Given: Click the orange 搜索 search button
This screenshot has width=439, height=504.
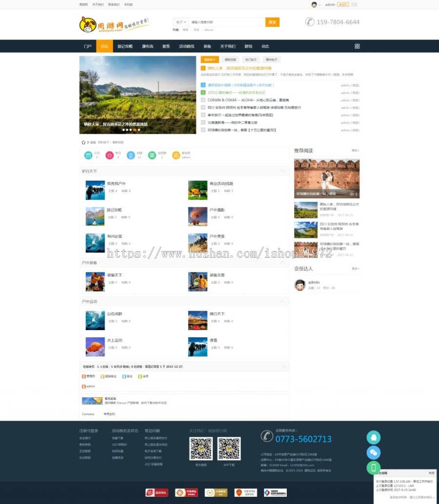Looking at the screenshot, I should tap(272, 22).
